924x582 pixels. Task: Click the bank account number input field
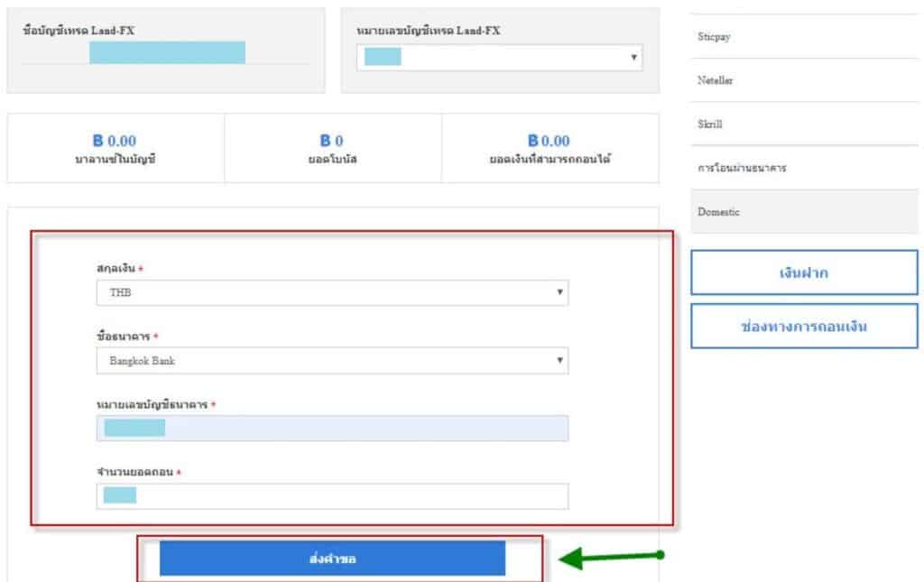(332, 429)
